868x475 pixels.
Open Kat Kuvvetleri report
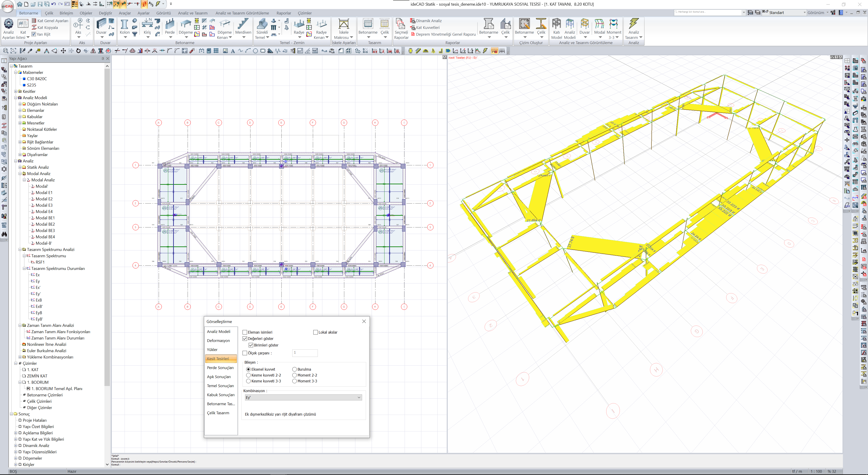click(x=425, y=28)
